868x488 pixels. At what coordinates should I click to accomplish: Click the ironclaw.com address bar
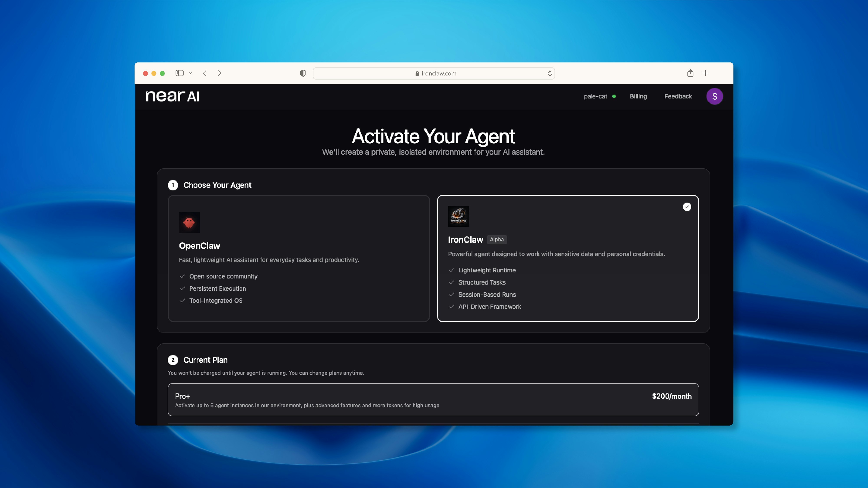tap(434, 73)
